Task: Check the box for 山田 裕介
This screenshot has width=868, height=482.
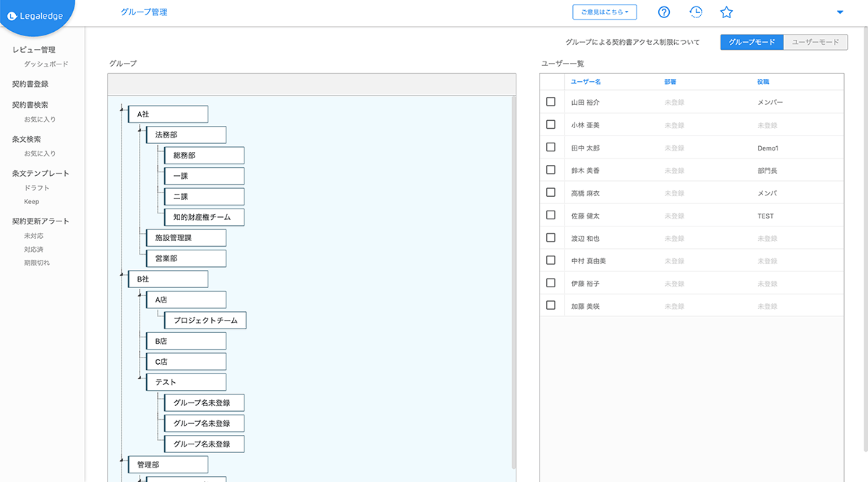Action: 550,102
